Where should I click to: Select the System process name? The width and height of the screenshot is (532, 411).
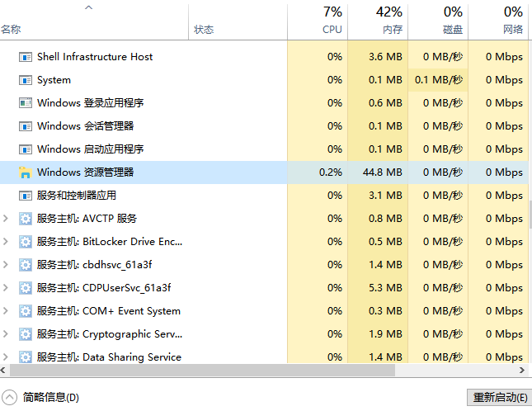(54, 80)
